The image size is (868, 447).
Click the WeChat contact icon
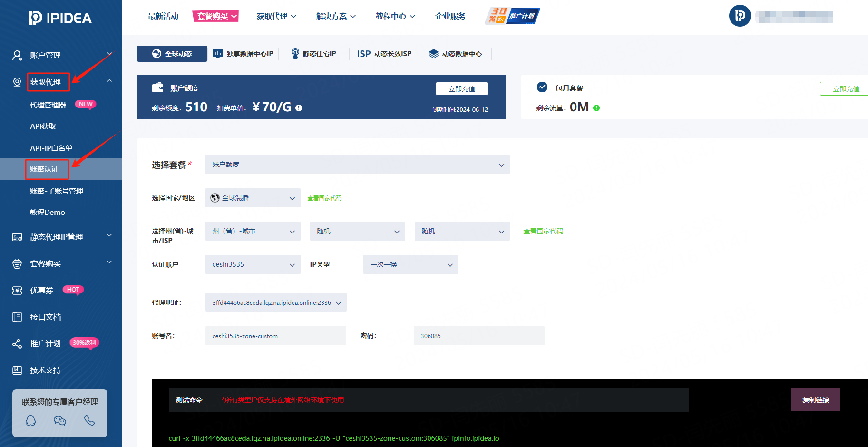59,420
